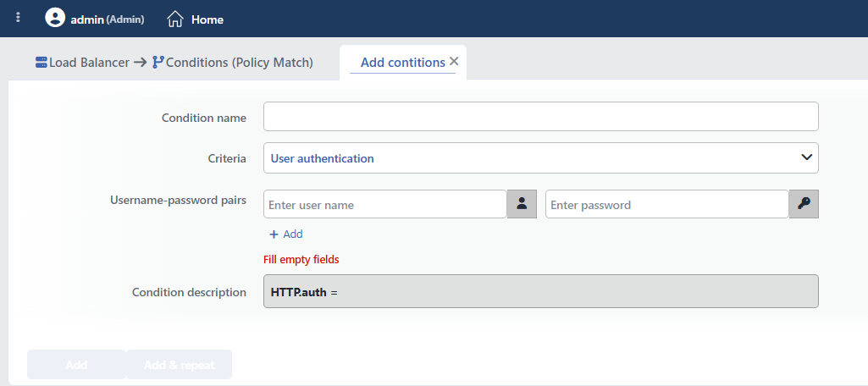
Task: Click the Home house icon
Action: click(x=175, y=19)
